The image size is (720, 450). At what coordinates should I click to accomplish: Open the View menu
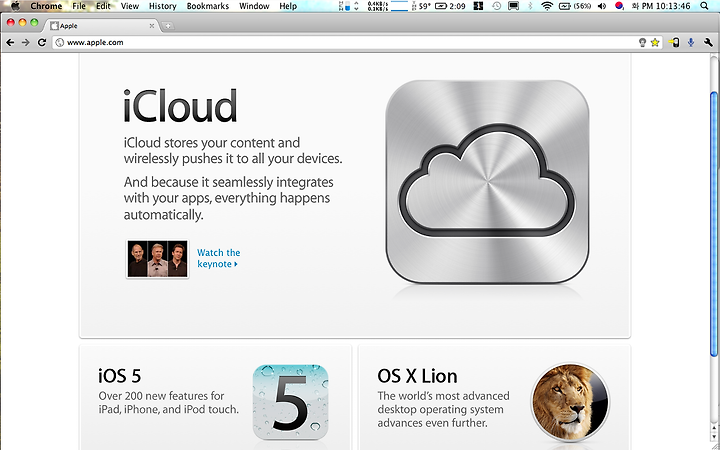click(x=130, y=6)
